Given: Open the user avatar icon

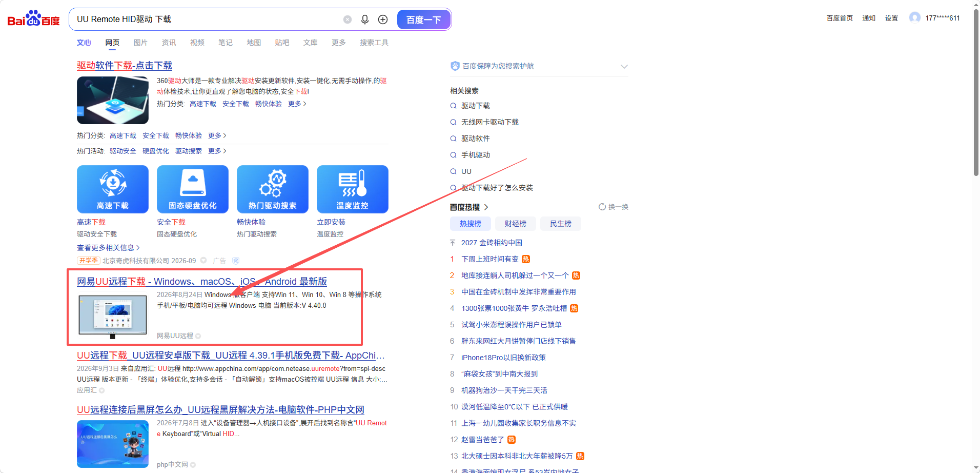Looking at the screenshot, I should (x=915, y=18).
